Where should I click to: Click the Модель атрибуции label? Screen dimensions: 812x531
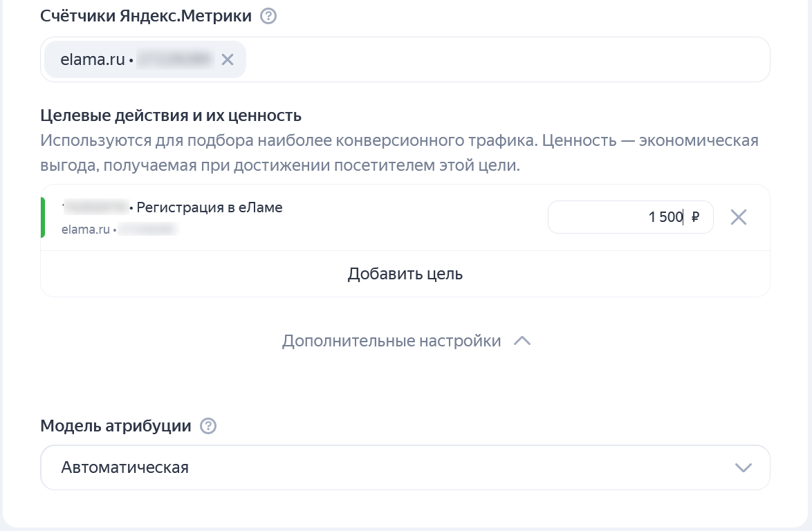[x=116, y=426]
